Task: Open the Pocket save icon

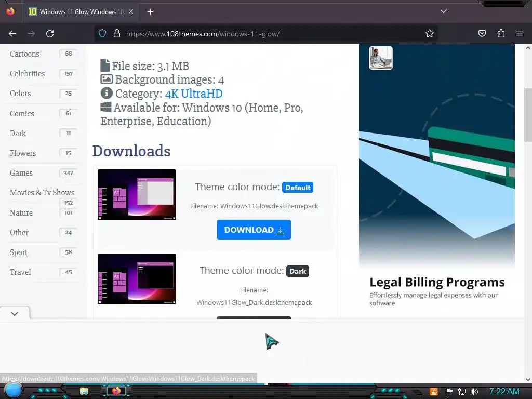Action: 482,34
